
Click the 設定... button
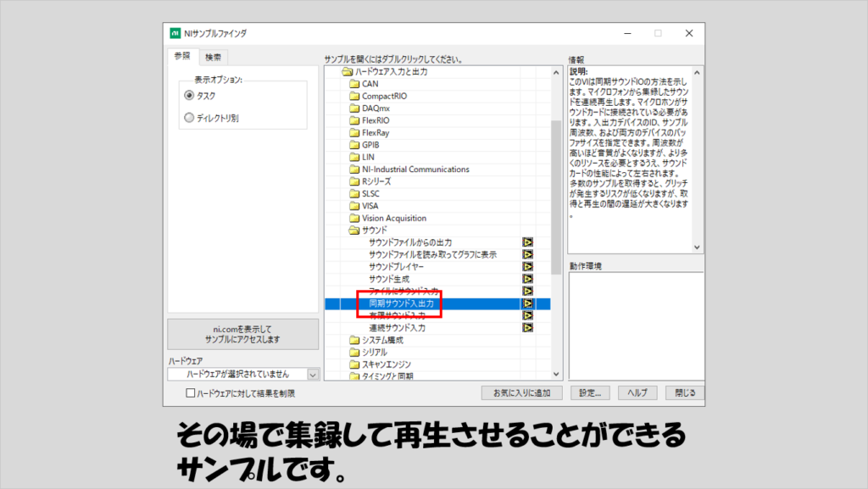pos(590,392)
